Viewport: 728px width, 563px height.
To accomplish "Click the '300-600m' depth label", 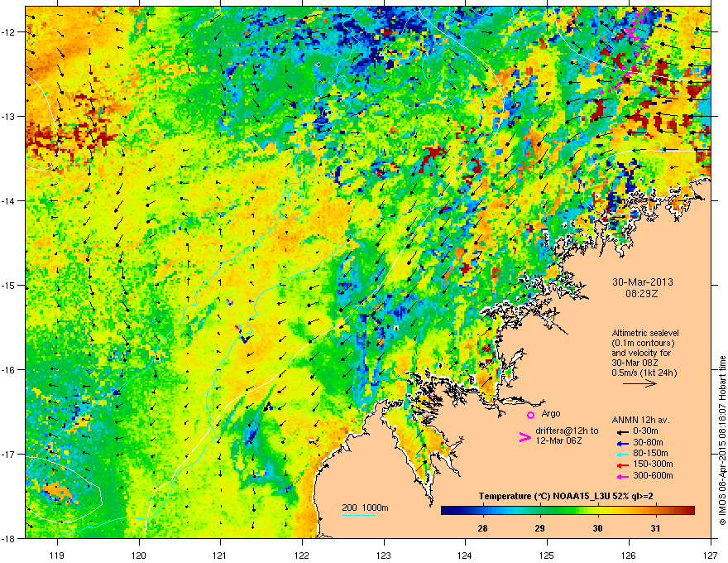I will point(653,476).
